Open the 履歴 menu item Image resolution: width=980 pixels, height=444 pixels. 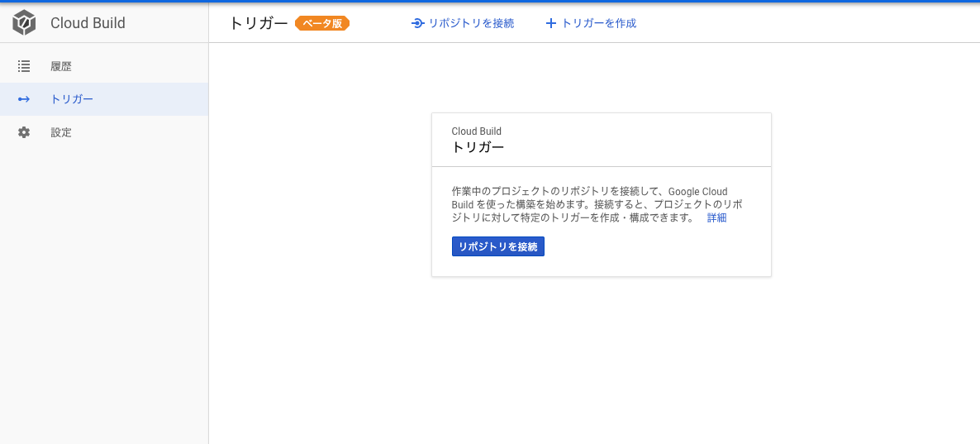(x=104, y=66)
